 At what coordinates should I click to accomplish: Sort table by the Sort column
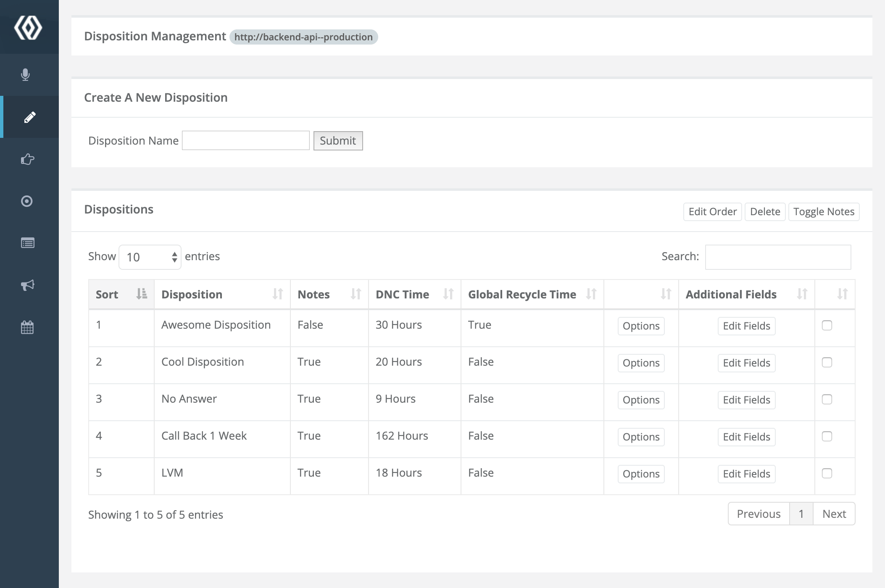[x=121, y=294]
